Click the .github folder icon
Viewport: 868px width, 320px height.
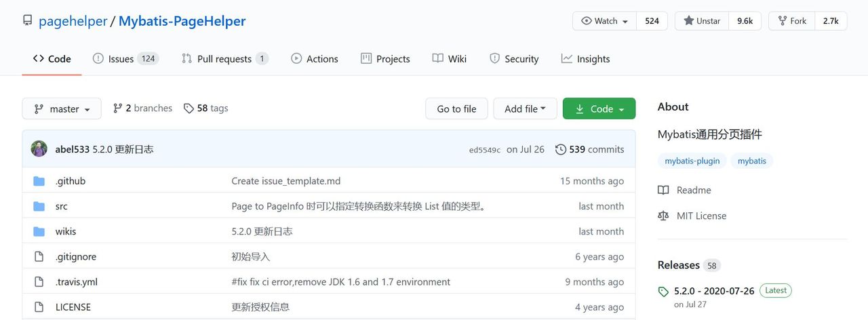[39, 181]
